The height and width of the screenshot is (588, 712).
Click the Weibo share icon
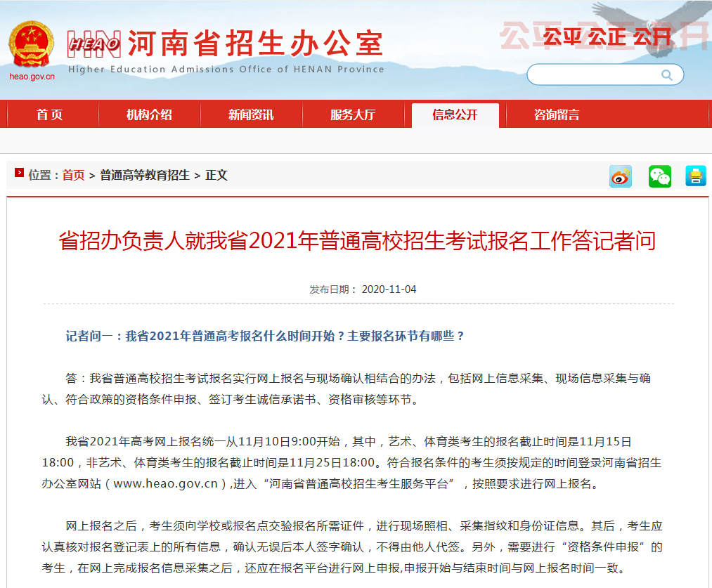coord(620,176)
